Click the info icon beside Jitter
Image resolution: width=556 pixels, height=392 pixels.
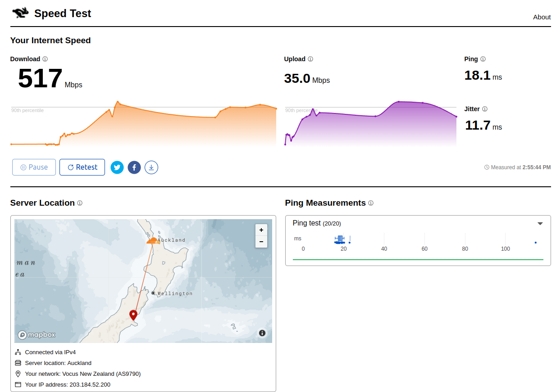coord(485,109)
